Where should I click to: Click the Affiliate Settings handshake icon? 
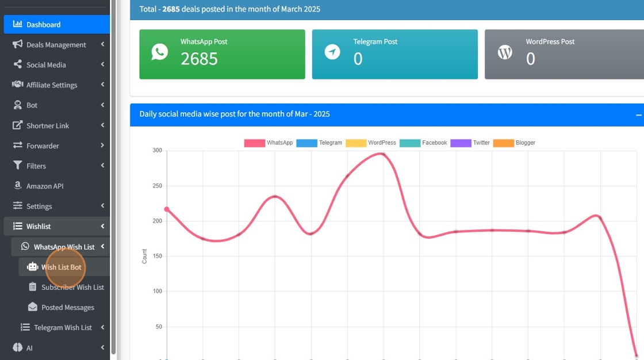tap(17, 84)
